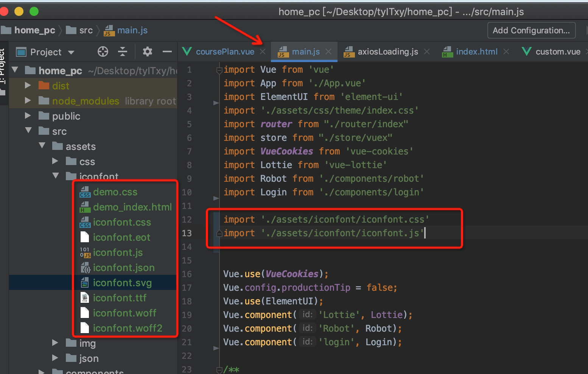Image resolution: width=588 pixels, height=374 pixels.
Task: Click the Vue icon on coursePlan.vue tab
Action: click(x=187, y=51)
